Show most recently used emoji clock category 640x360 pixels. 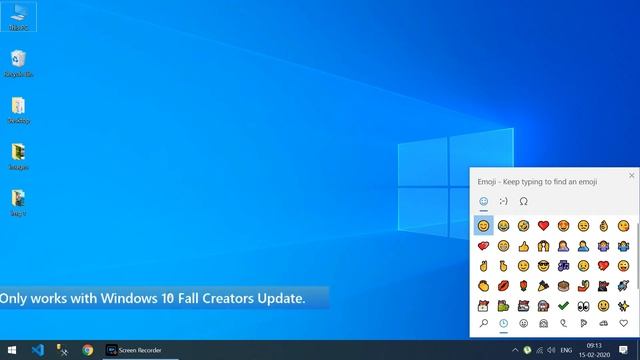pos(503,324)
